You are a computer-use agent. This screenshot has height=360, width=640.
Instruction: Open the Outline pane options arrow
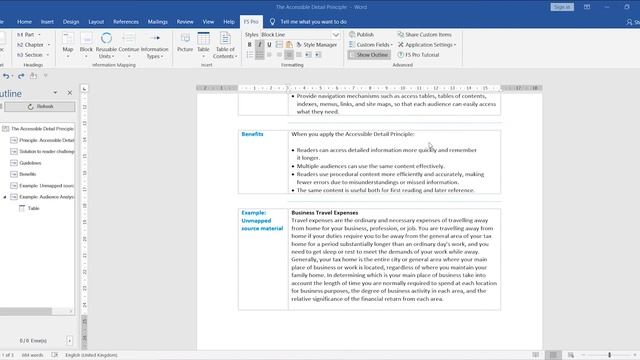[55, 93]
